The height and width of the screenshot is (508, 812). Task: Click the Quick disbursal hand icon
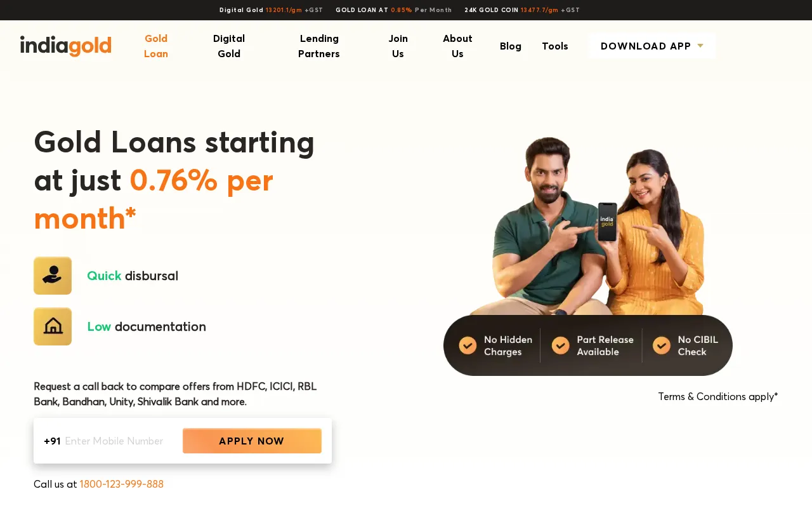point(53,276)
